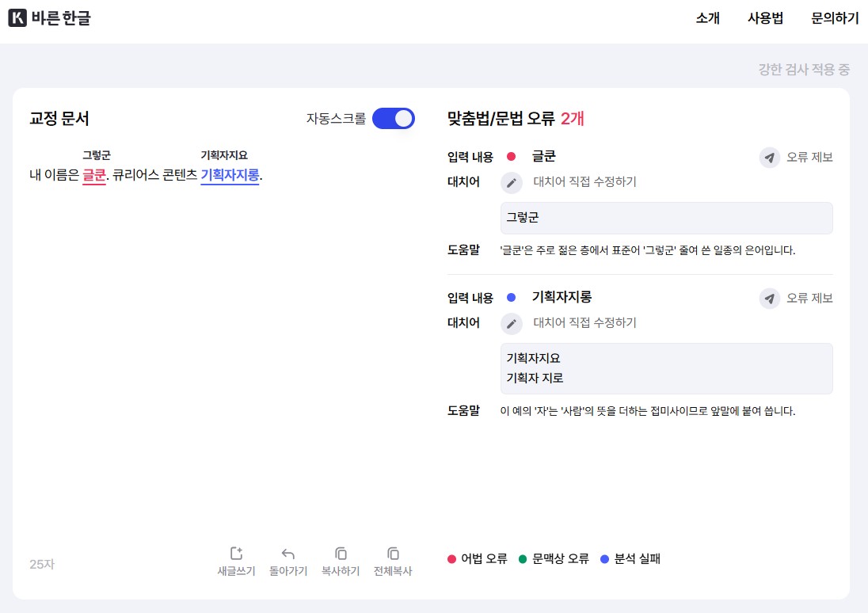Click pencil edit icon for 기획자지롱 replacement
Viewport: 868px width, 613px height.
pyautogui.click(x=512, y=323)
